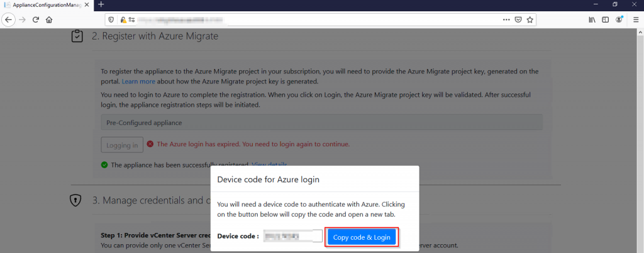Click the scrollbar up arrow
This screenshot has width=644, height=253.
[640, 33]
